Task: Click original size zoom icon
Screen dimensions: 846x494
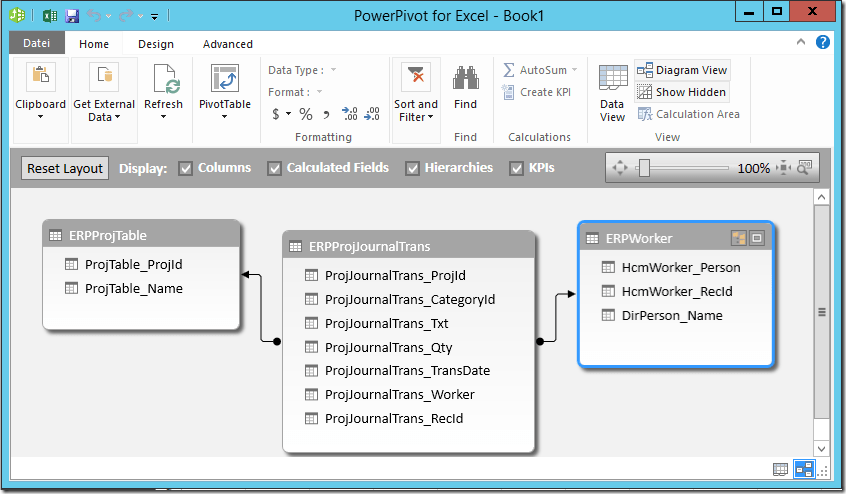Action: coord(804,168)
